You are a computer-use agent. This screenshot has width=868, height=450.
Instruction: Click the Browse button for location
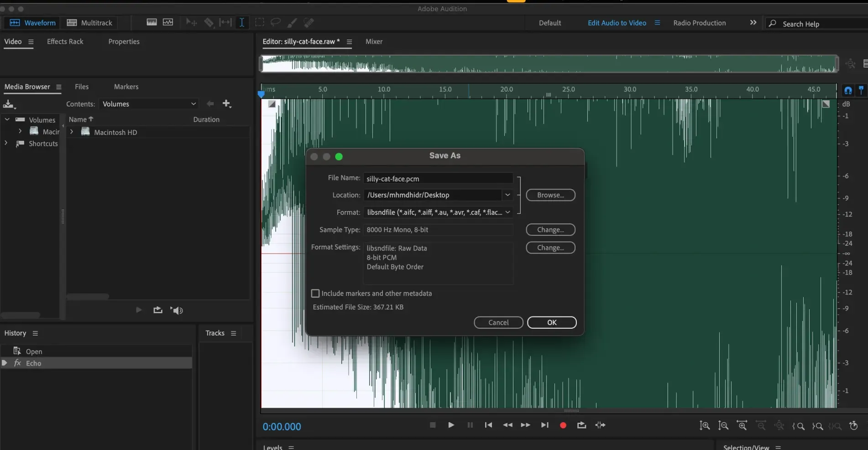[550, 195]
